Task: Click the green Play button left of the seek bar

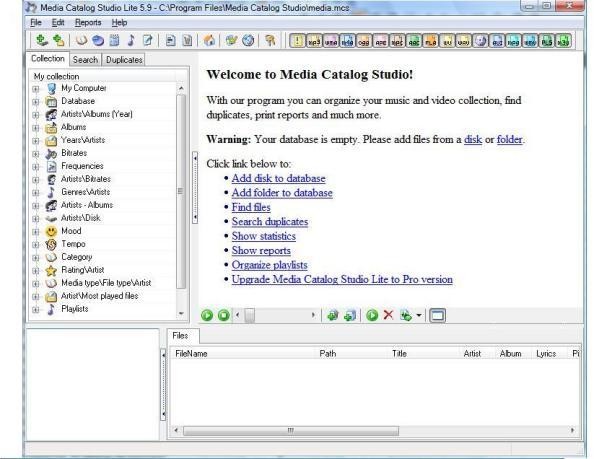Action: click(x=207, y=315)
